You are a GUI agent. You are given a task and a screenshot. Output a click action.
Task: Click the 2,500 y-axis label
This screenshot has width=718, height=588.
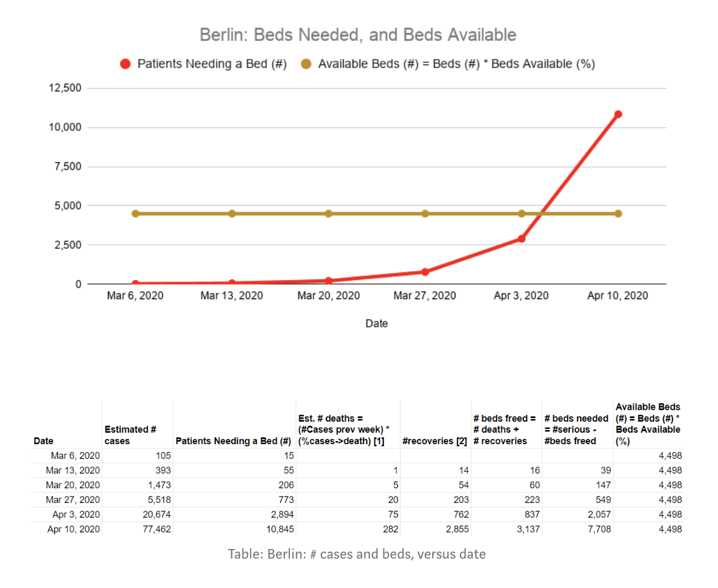pyautogui.click(x=68, y=245)
